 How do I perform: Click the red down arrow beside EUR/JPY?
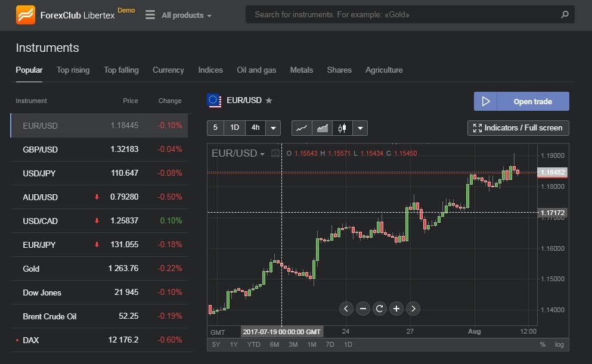click(97, 244)
